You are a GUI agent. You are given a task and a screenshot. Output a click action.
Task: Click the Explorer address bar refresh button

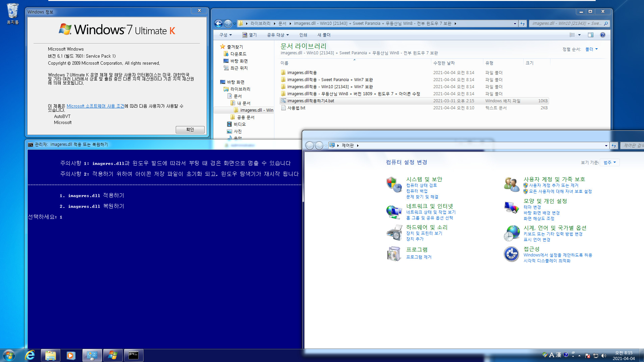pyautogui.click(x=523, y=23)
